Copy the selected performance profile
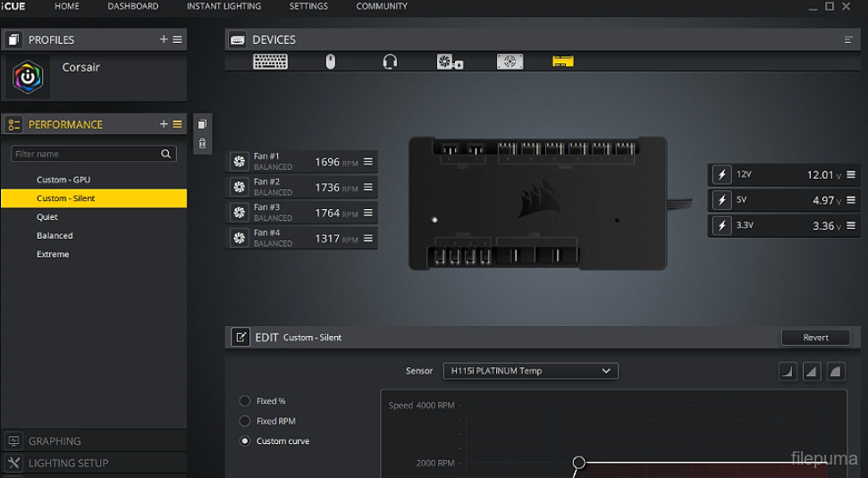Viewport: 868px width, 478px height. [202, 125]
